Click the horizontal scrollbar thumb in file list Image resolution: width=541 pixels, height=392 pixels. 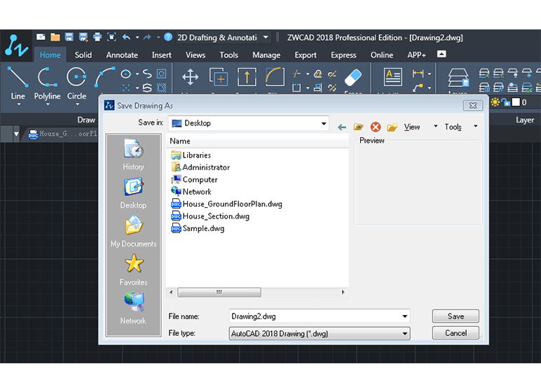[219, 293]
